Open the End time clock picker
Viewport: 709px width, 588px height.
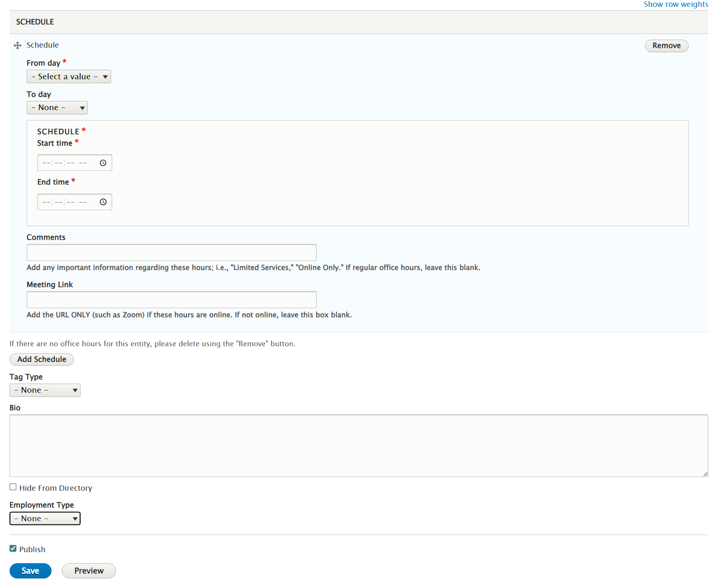point(103,202)
